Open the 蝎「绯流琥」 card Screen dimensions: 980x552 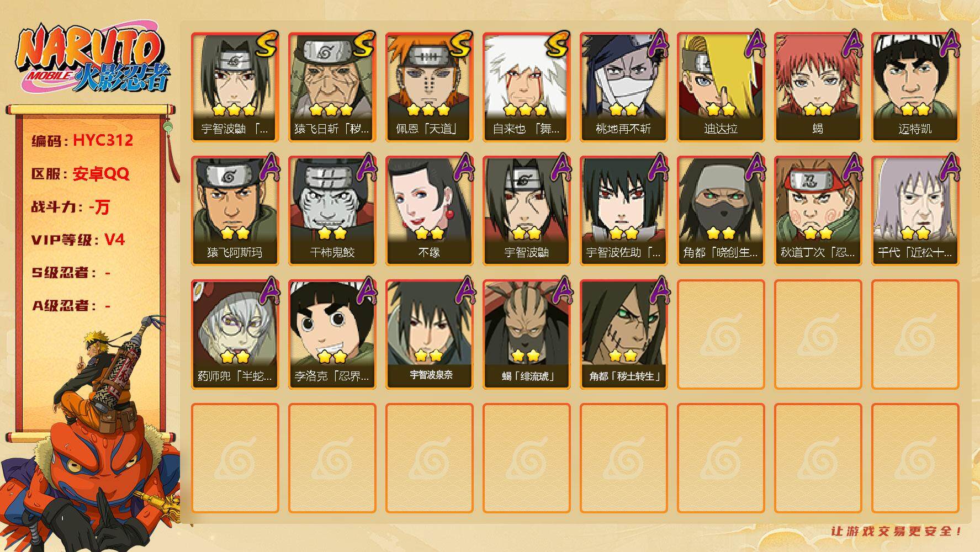tap(526, 334)
